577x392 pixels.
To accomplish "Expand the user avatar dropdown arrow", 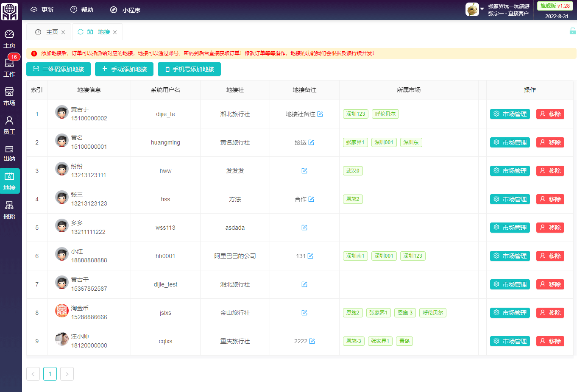I will (482, 9).
